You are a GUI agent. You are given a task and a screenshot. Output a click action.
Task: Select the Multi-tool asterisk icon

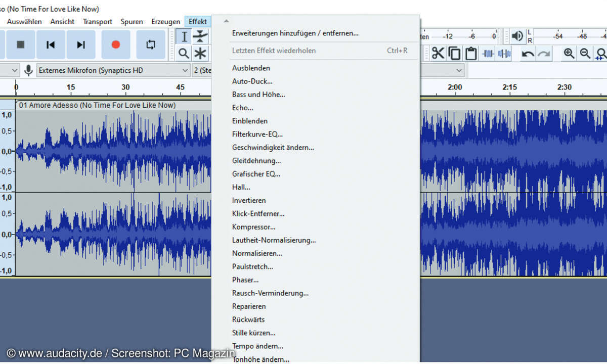click(x=201, y=53)
